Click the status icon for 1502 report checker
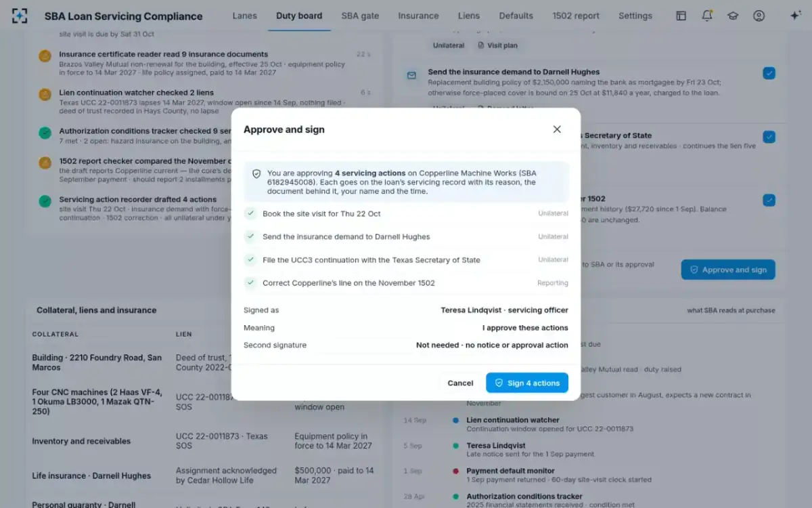This screenshot has height=508, width=812. 45,163
